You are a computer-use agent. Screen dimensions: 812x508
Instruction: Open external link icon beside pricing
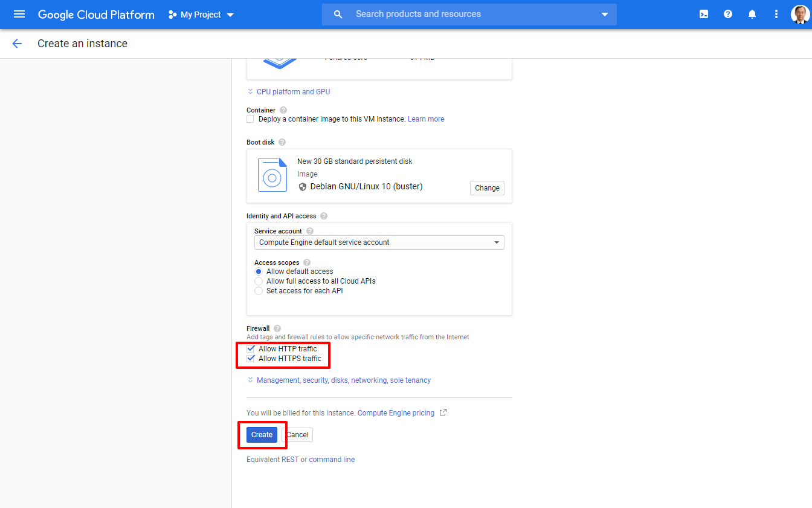click(x=443, y=412)
